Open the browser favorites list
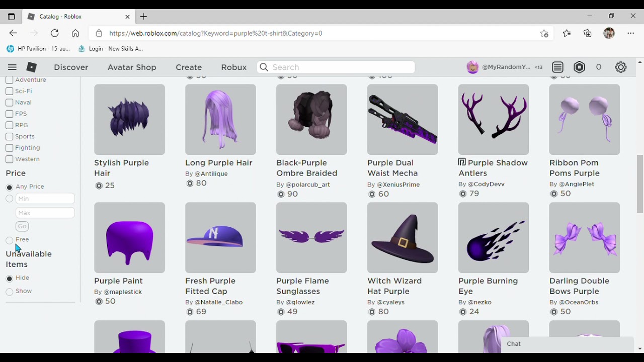The height and width of the screenshot is (362, 644). click(x=567, y=33)
